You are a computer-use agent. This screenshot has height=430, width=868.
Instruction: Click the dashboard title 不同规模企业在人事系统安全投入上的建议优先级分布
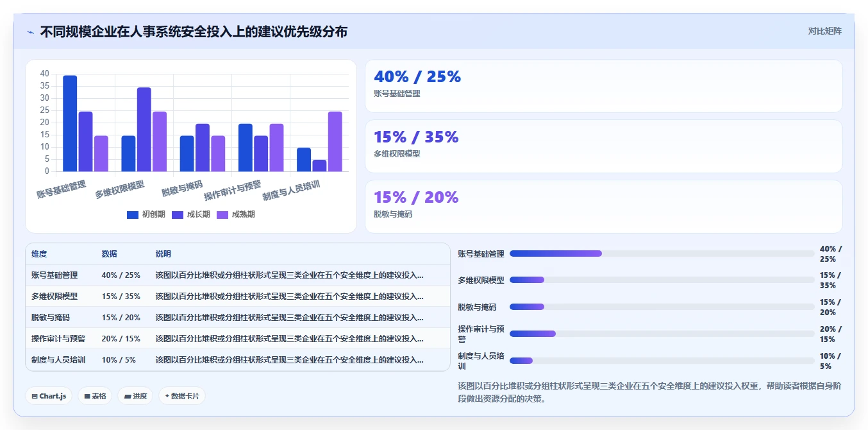194,31
